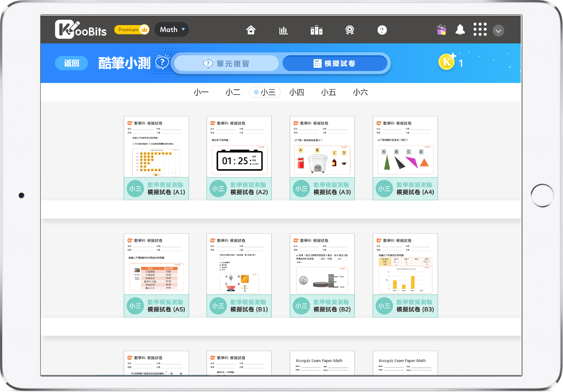The image size is (563, 392).
Task: Click 小三 grade circle on A2 card
Action: (218, 189)
